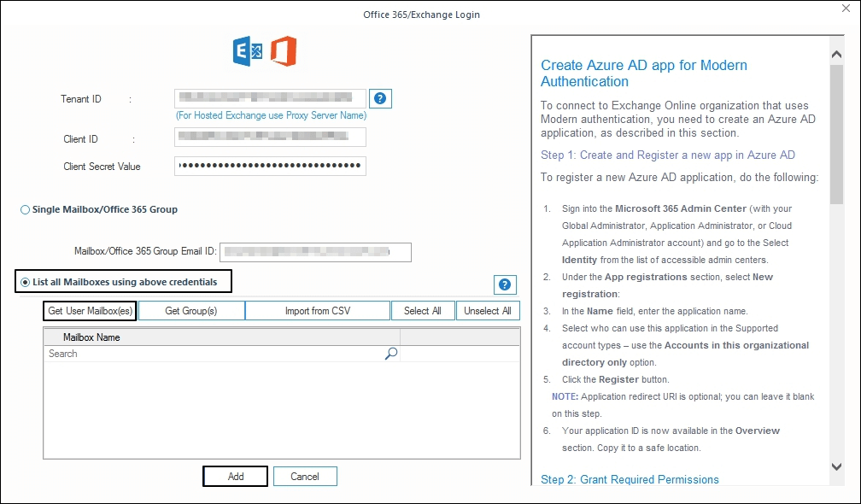The height and width of the screenshot is (504, 861).
Task: Focus the Client Secret Value field
Action: (x=270, y=166)
